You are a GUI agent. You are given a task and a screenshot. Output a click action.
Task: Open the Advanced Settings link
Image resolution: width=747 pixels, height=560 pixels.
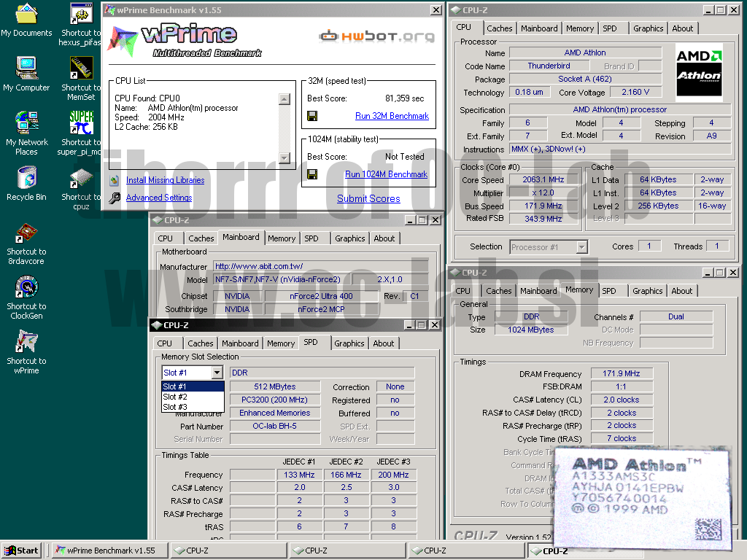click(159, 198)
